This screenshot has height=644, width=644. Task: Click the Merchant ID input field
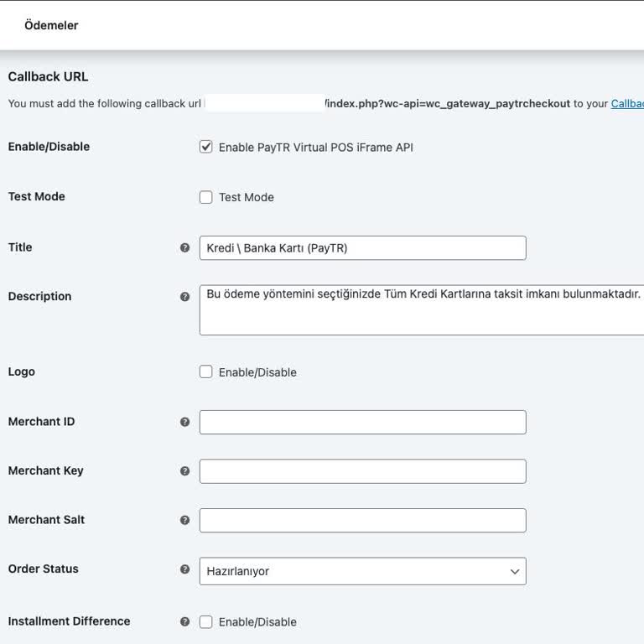pos(362,422)
